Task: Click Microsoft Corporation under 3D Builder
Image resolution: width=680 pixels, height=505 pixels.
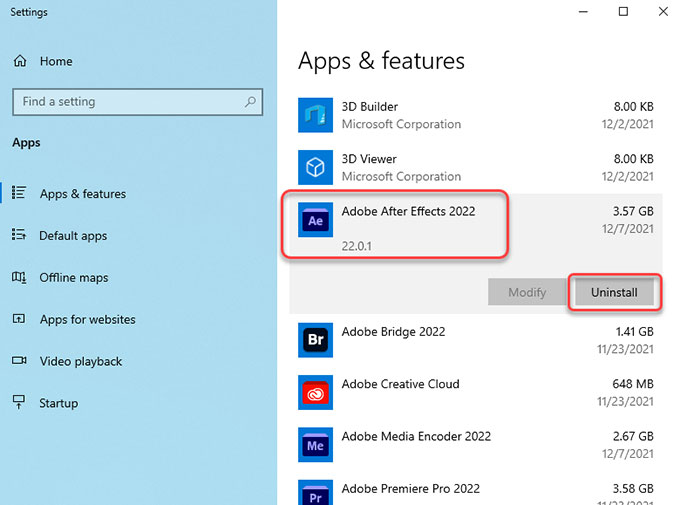Action: [x=401, y=124]
